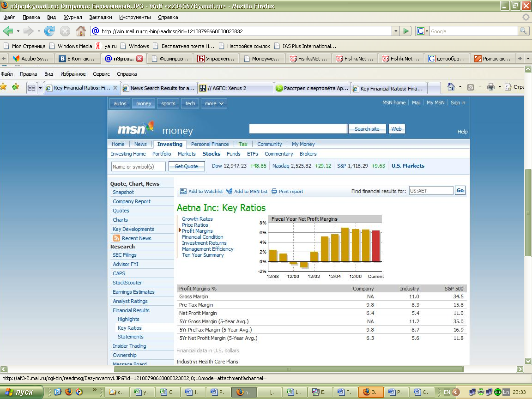The image size is (532, 399).
Task: Click the Add to Favorites star-plus icon
Action: pos(15,87)
